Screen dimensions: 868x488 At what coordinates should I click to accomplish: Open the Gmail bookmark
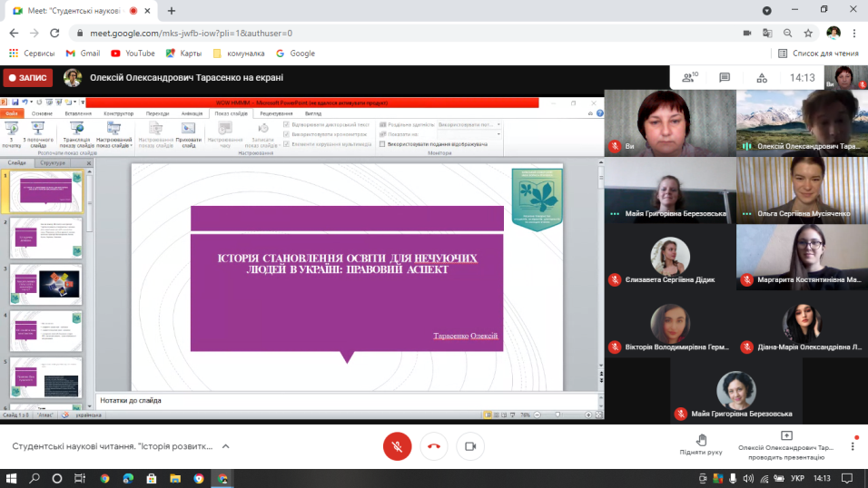click(x=83, y=54)
